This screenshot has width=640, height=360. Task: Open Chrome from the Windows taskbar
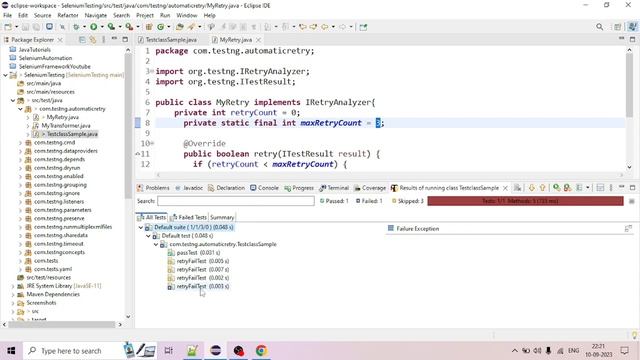click(x=261, y=350)
